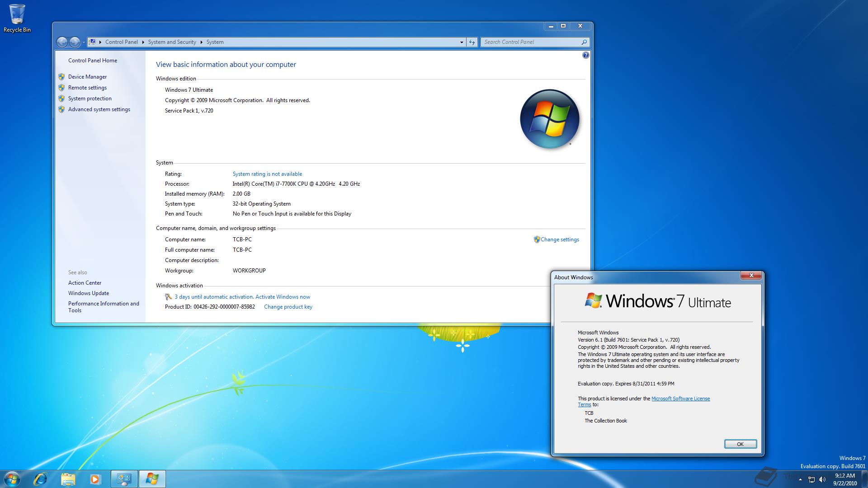Screen dimensions: 868x488
Task: Open the taskbar clock showing 9:12 AM
Action: (845, 479)
